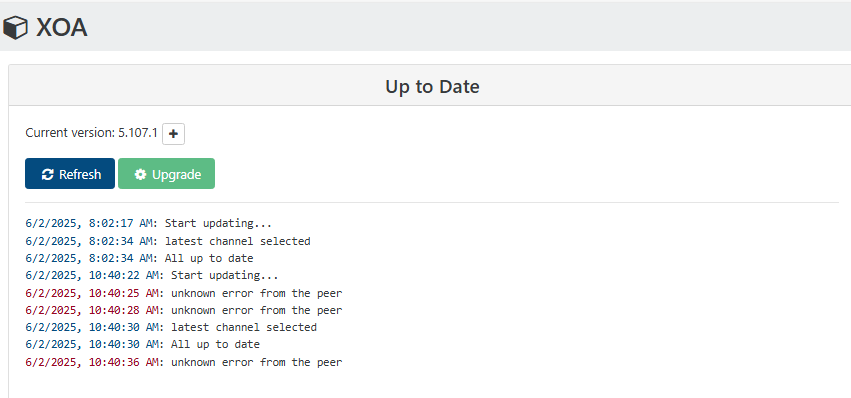Click the first Start updating... message text
Viewport: 851px width, 398px height.
tap(218, 223)
